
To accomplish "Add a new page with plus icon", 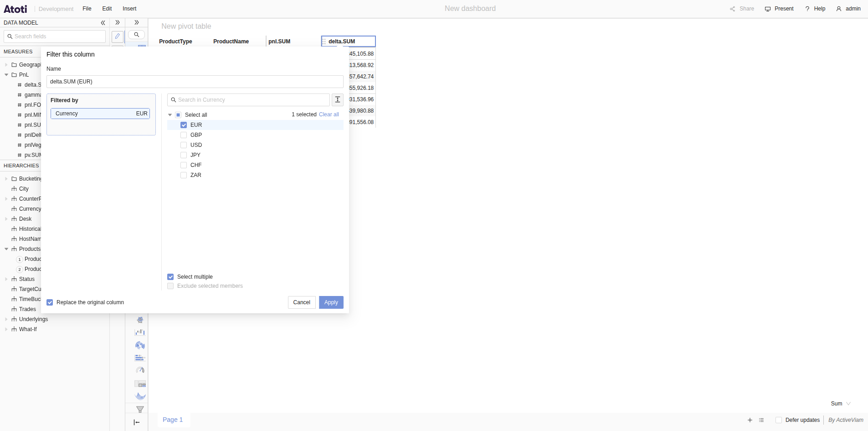I will [750, 420].
